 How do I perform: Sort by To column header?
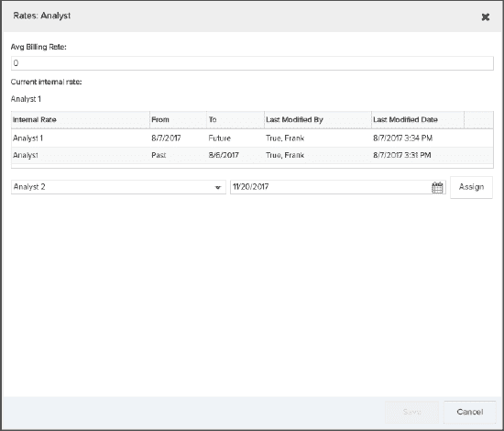tap(236, 120)
